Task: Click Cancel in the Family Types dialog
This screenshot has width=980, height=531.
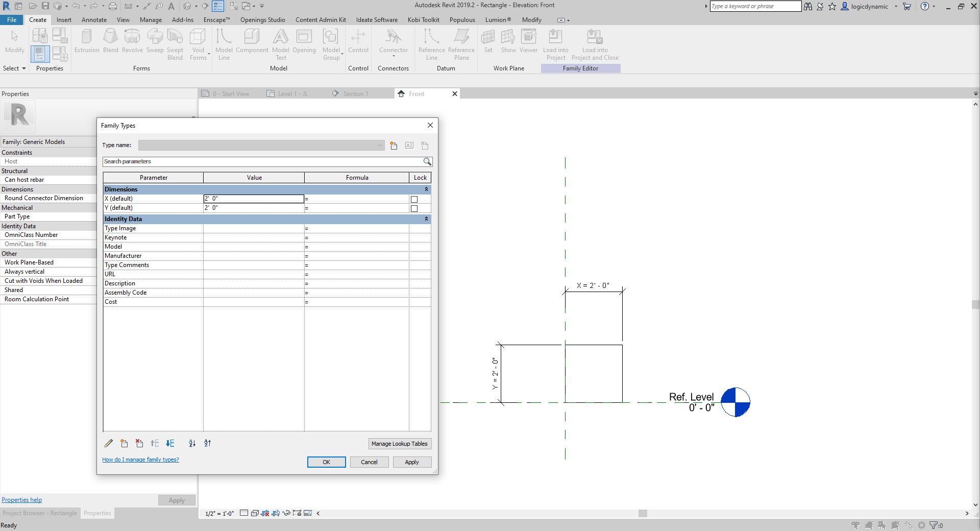Action: 369,462
